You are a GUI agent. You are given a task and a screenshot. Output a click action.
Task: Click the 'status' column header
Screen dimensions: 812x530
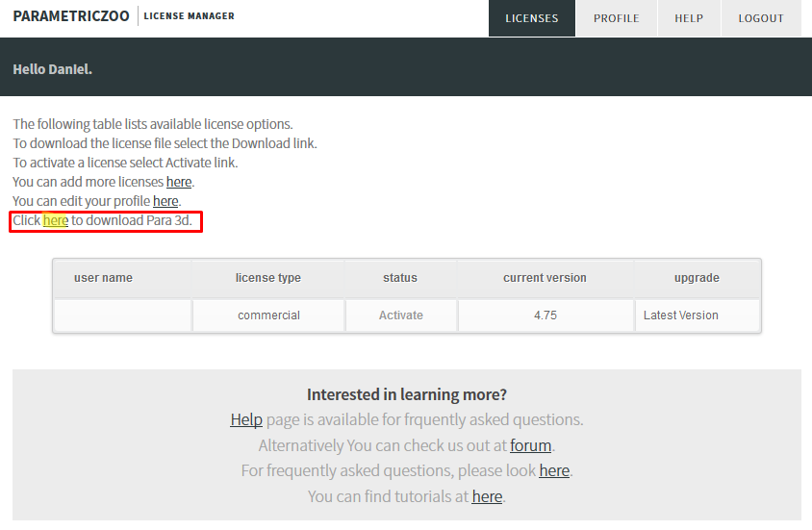pyautogui.click(x=400, y=278)
